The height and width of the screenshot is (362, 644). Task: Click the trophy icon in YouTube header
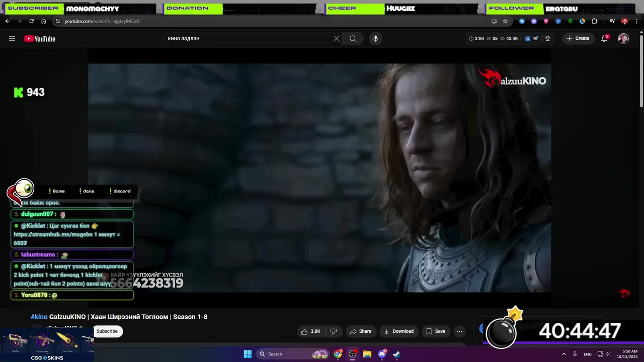point(548,39)
